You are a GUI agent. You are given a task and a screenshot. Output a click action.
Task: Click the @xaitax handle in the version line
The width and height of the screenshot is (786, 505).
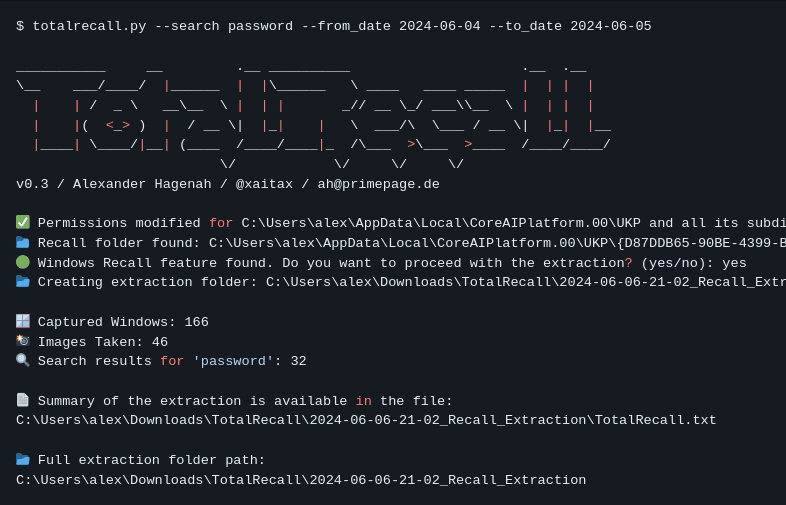pyautogui.click(x=264, y=184)
